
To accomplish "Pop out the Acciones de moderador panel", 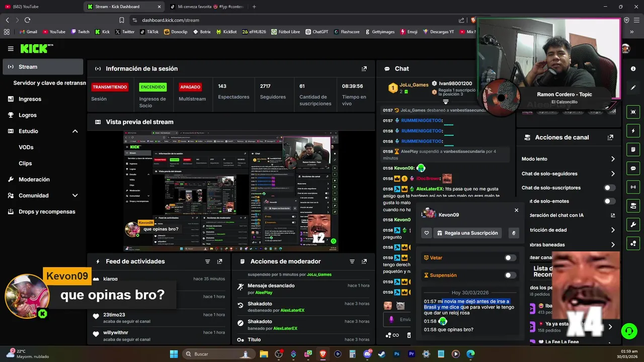I will [364, 261].
